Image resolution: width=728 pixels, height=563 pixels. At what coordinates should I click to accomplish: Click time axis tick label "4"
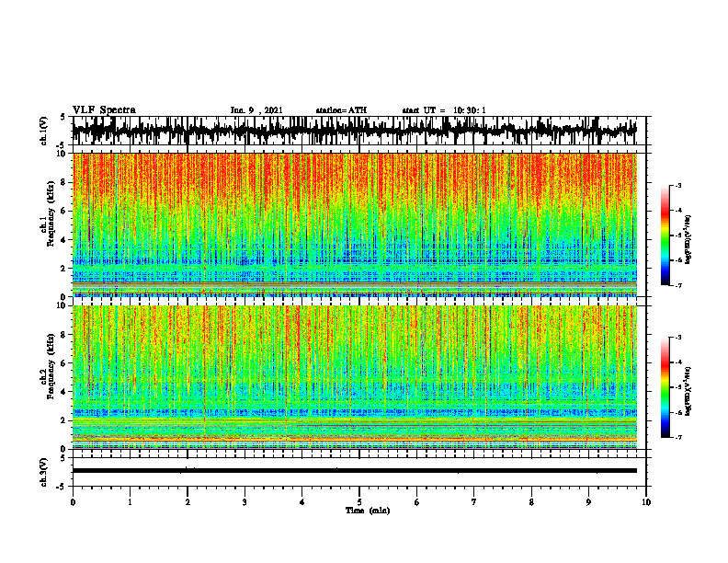click(302, 502)
